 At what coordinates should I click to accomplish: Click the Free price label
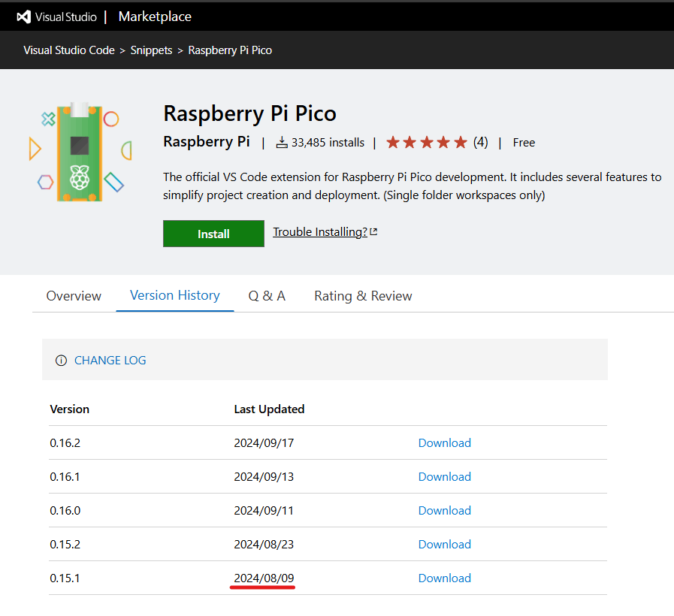click(x=524, y=142)
